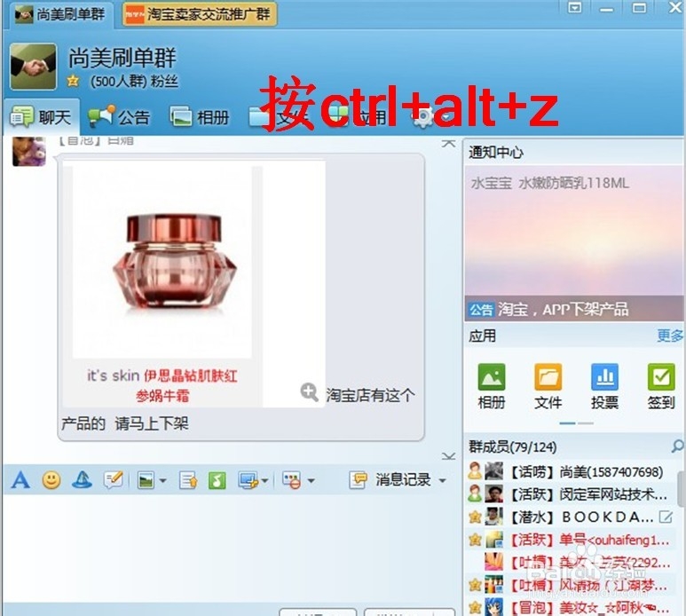Click the 群成员(79/124) header
Viewport: 686px width, 616px height.
tap(512, 446)
